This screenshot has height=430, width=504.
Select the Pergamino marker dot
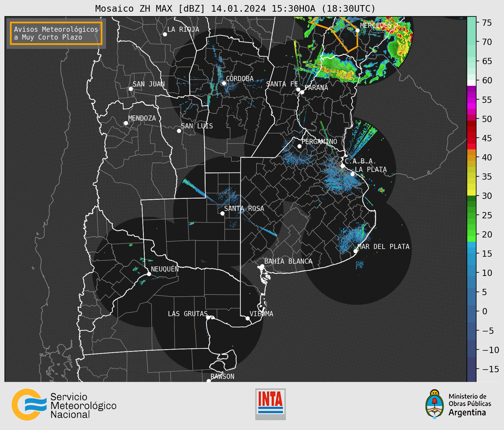(x=299, y=146)
